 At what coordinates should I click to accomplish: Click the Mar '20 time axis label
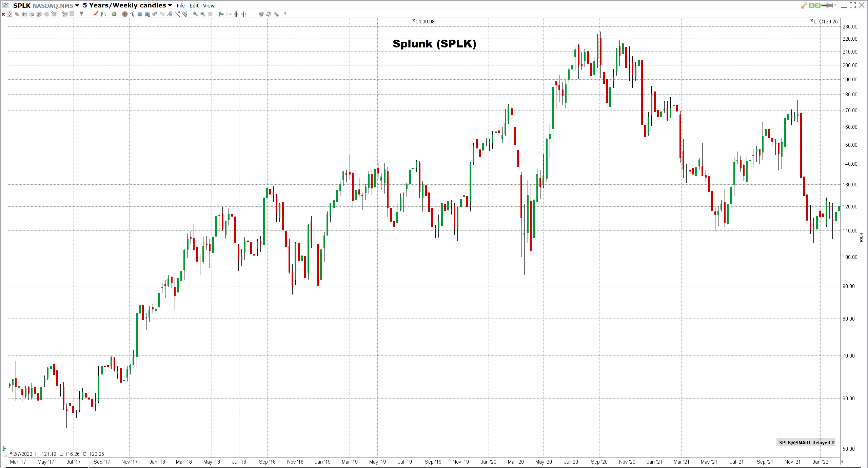point(516,462)
